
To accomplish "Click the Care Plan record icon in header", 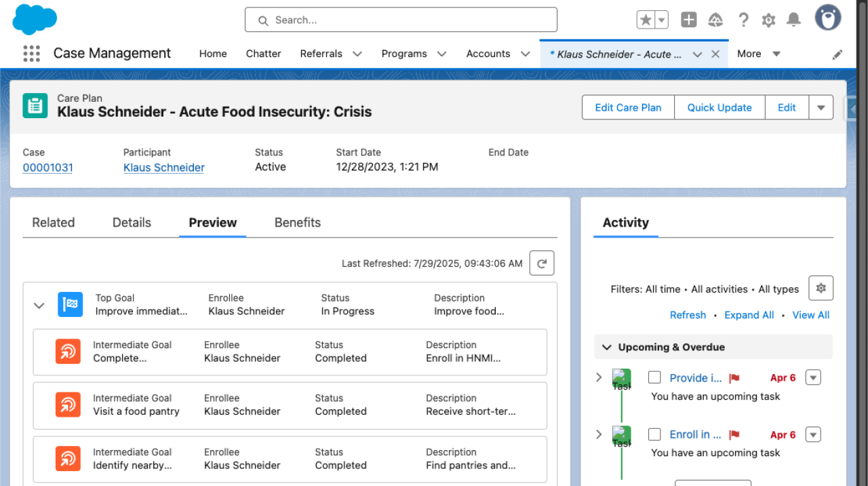I will pyautogui.click(x=35, y=107).
